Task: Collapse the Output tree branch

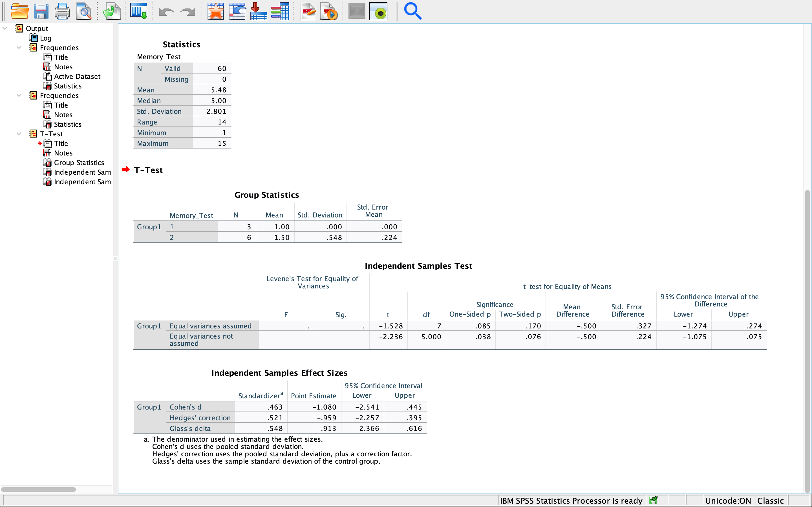Action: tap(5, 28)
